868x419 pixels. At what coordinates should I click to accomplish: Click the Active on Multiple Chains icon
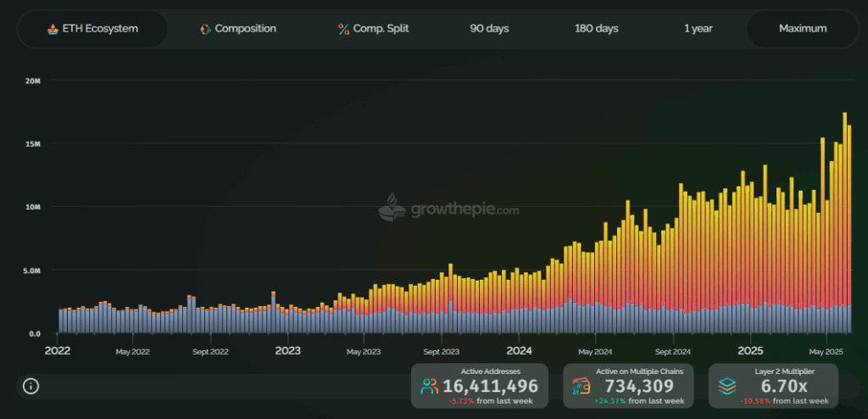point(581,386)
